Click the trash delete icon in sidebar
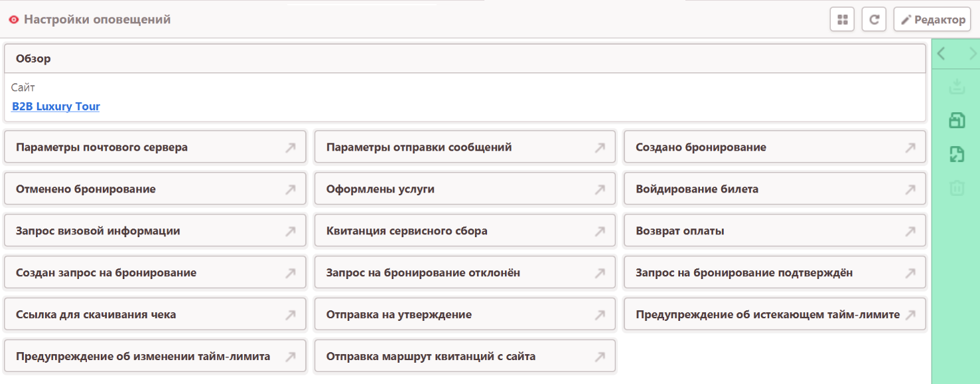The width and height of the screenshot is (980, 384). click(x=956, y=188)
